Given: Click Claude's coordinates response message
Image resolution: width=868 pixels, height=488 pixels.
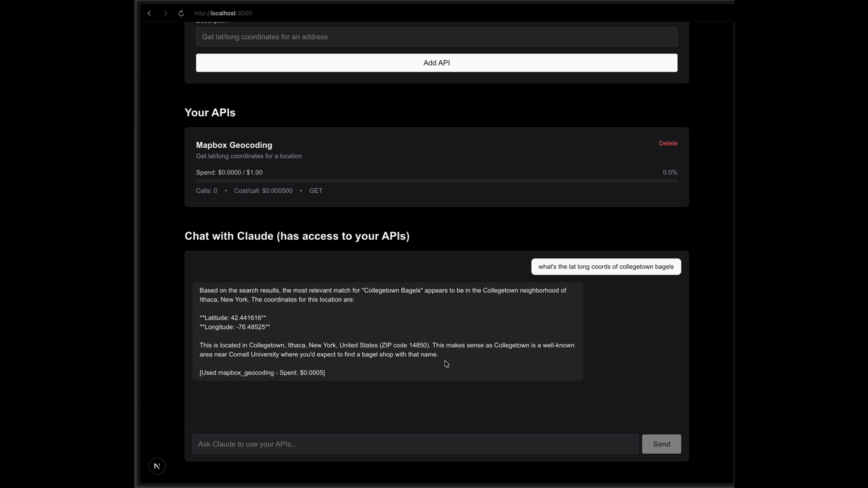Looking at the screenshot, I should (389, 331).
